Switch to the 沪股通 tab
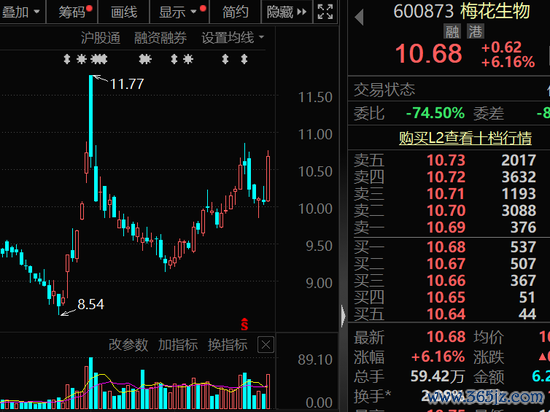Image resolution: width=550 pixels, height=412 pixels. (x=100, y=38)
